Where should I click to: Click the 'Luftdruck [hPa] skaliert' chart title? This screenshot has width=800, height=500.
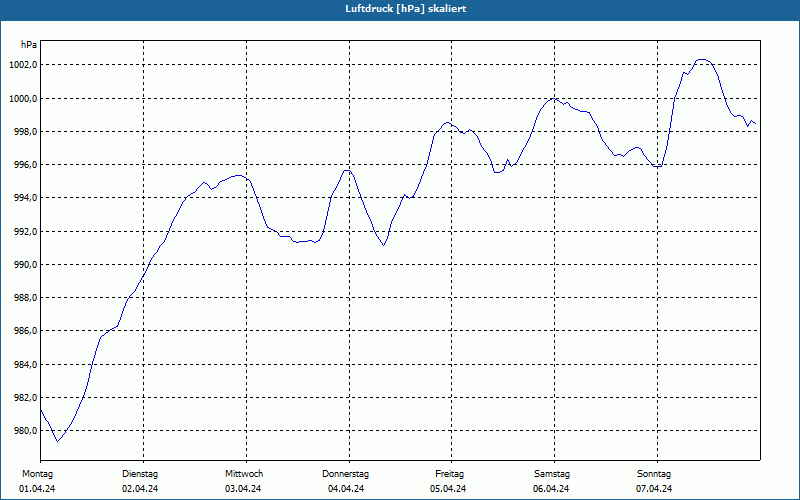406,9
